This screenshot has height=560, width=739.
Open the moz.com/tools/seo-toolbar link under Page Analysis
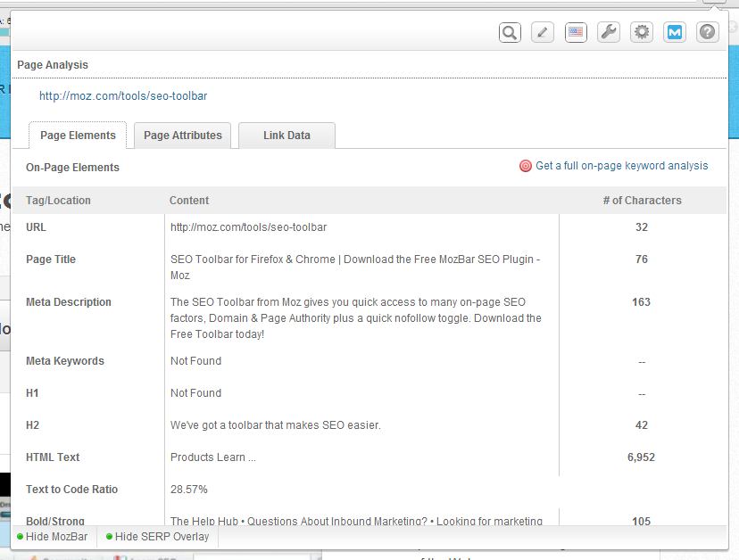[x=123, y=96]
